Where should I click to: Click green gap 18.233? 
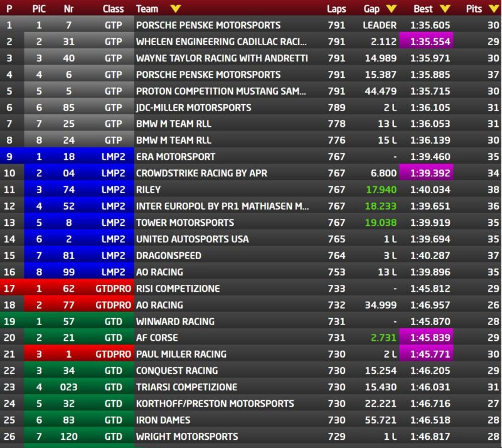click(x=381, y=206)
